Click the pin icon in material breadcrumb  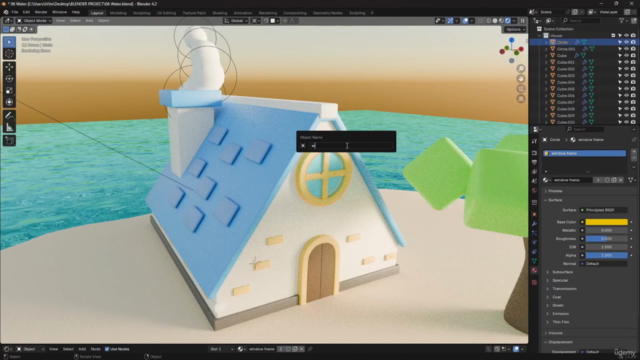click(x=633, y=140)
